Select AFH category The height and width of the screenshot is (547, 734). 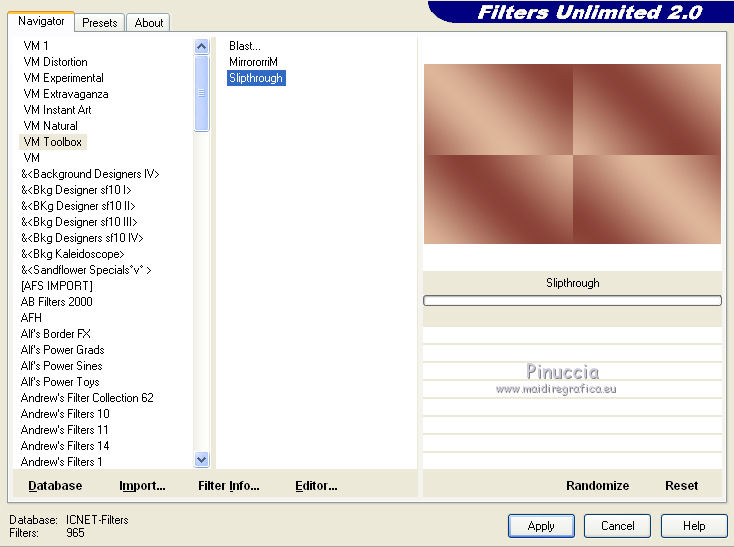tap(31, 317)
